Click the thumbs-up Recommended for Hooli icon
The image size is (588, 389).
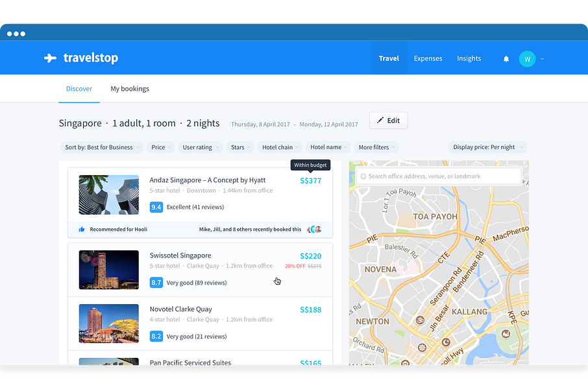coord(82,230)
